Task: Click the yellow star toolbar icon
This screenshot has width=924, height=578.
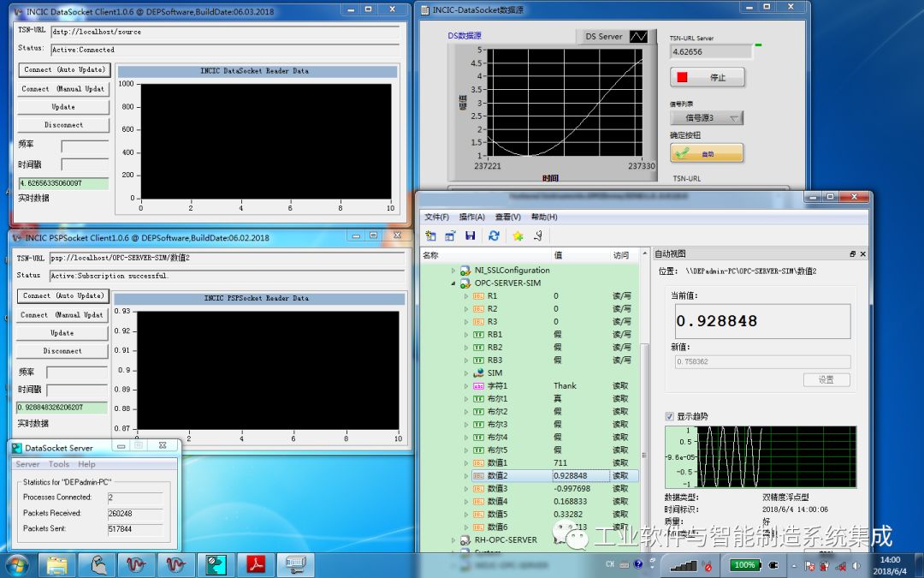Action: (x=518, y=235)
